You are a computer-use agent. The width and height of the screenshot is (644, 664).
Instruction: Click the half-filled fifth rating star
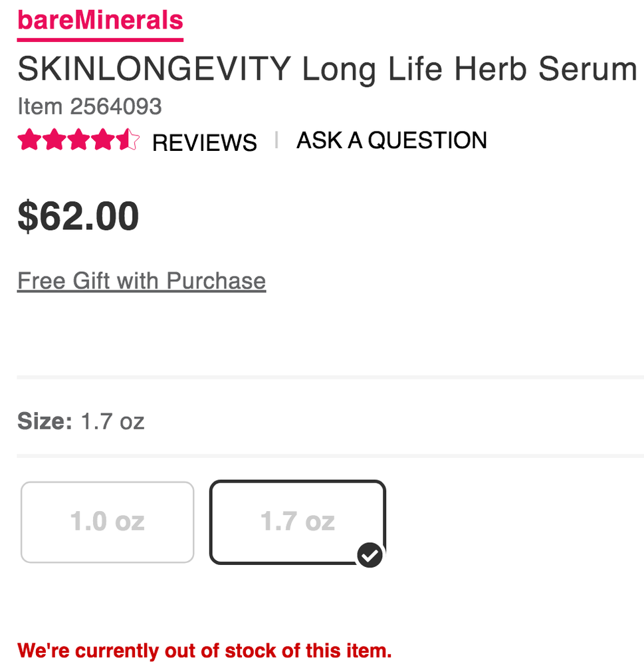(x=128, y=140)
